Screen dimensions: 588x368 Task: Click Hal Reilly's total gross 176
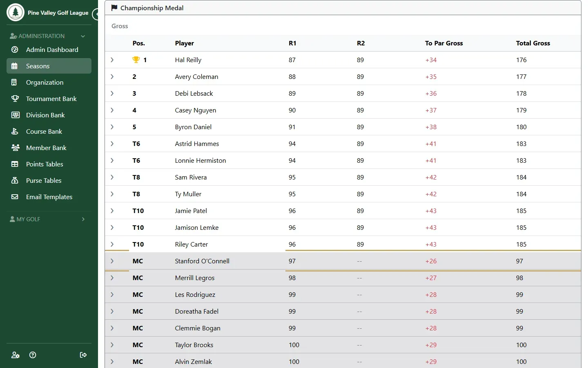pos(521,60)
